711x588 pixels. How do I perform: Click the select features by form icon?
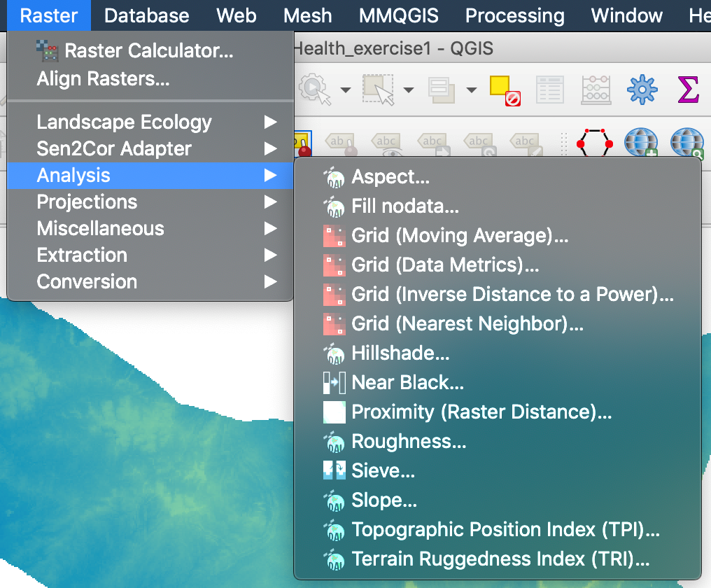441,90
